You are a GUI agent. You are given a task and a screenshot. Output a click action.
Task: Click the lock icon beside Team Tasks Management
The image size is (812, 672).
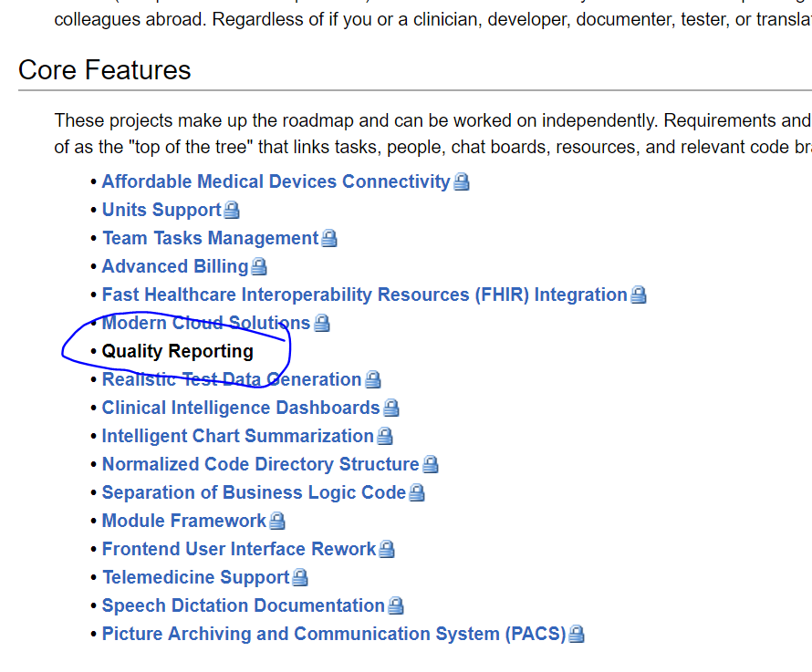(329, 238)
